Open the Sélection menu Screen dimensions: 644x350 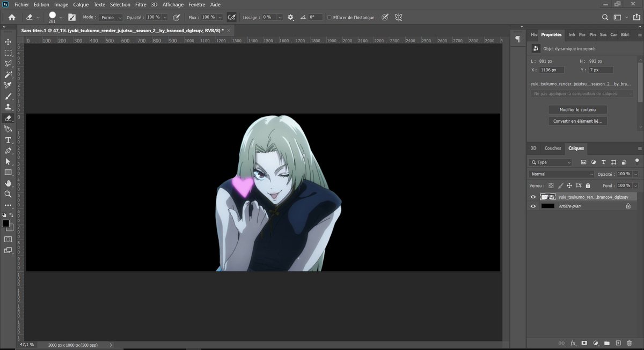point(120,4)
